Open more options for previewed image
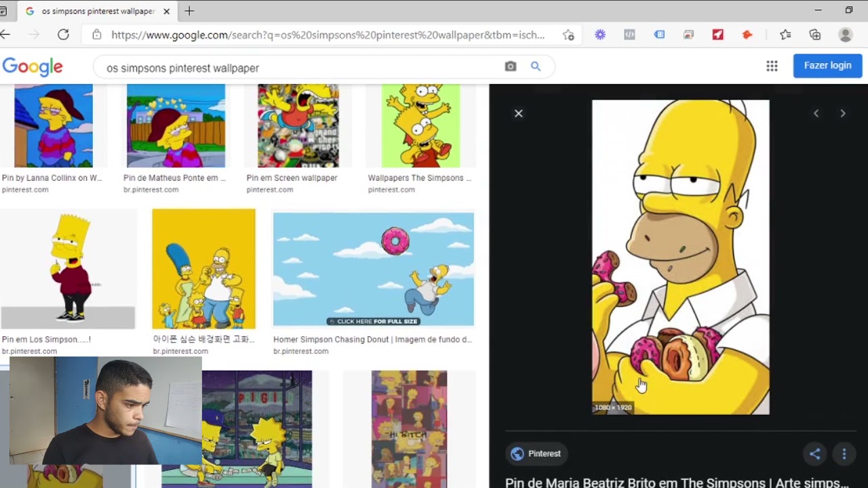Viewport: 868px width, 488px height. tap(844, 453)
